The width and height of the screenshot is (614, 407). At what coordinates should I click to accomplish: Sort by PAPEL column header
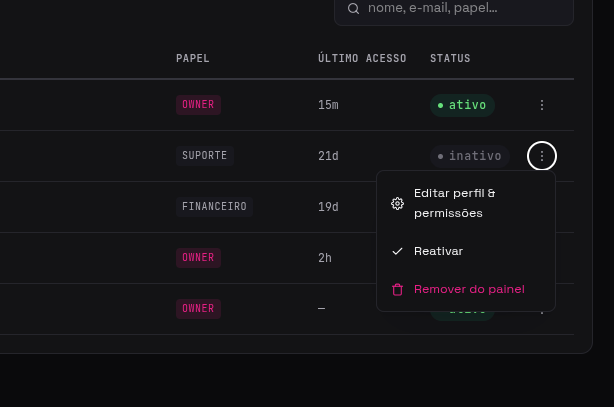pyautogui.click(x=192, y=58)
